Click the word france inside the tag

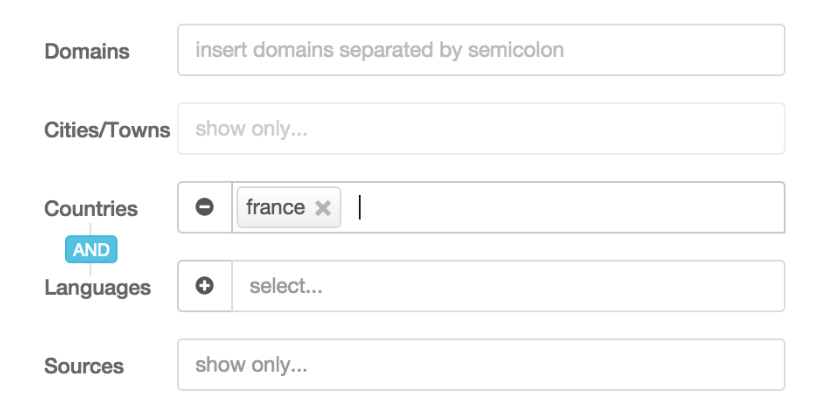(x=275, y=208)
